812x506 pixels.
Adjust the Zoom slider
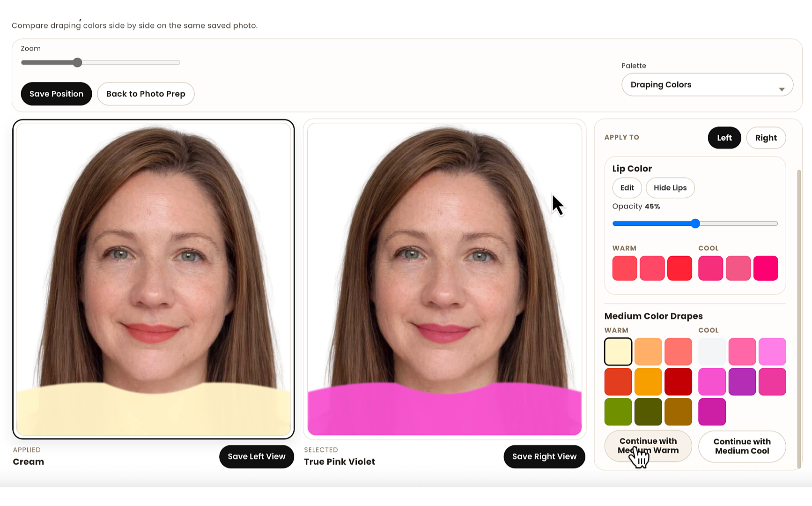coord(77,62)
